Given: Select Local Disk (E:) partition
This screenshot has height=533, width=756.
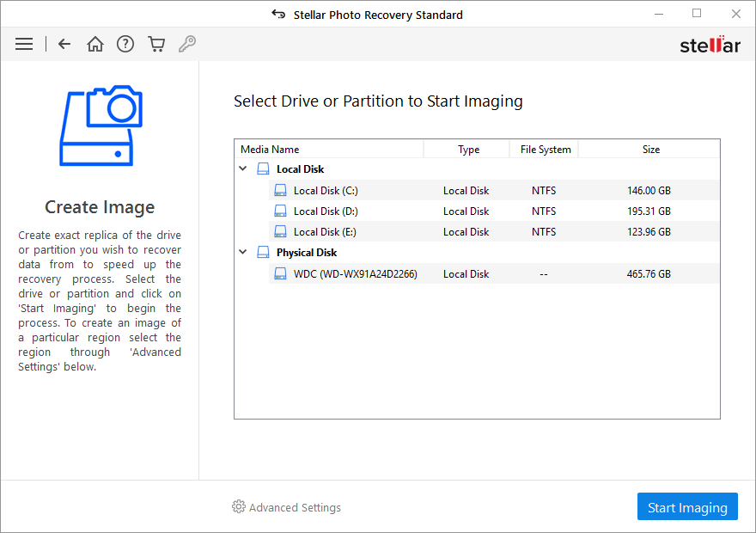Looking at the screenshot, I should (325, 232).
